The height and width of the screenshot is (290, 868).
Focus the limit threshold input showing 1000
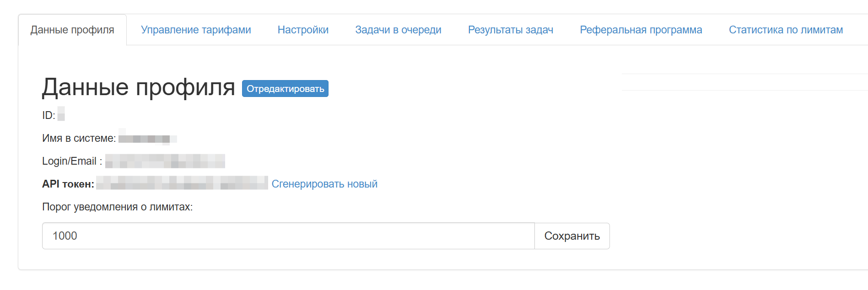click(x=288, y=236)
